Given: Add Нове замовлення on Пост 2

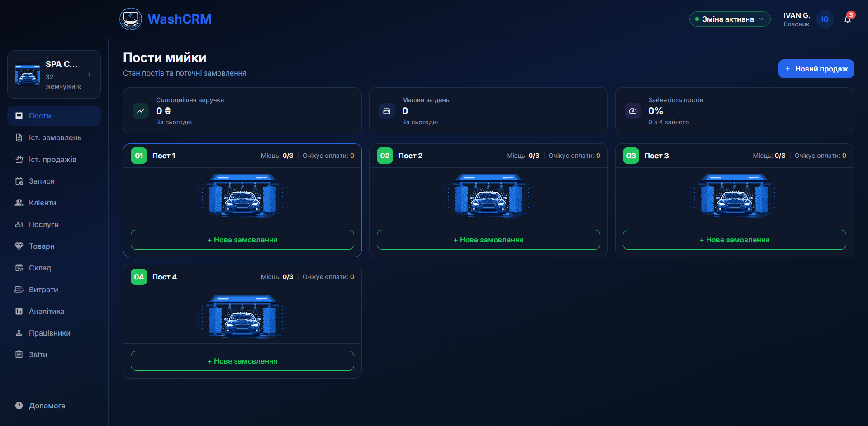Looking at the screenshot, I should (489, 240).
